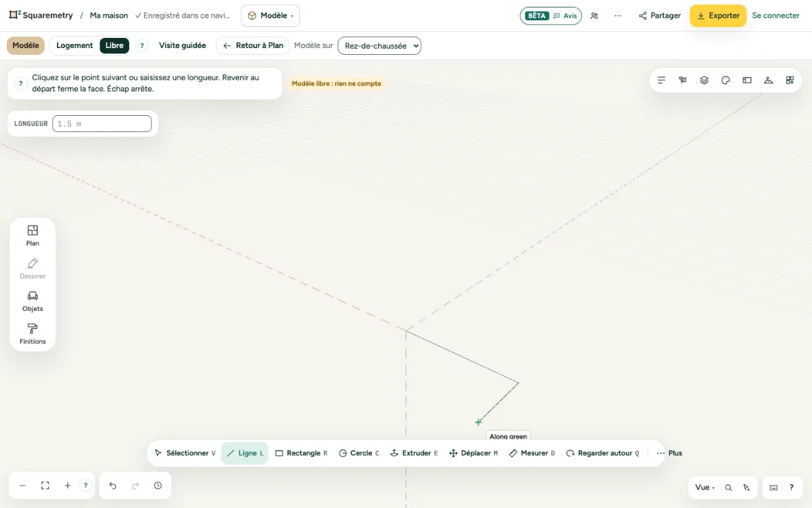Start the Visite guidée tour
Viewport: 812px width, 508px height.
click(183, 45)
